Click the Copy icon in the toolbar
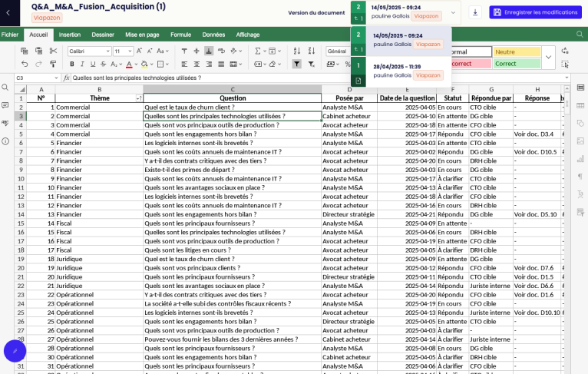 25,51
